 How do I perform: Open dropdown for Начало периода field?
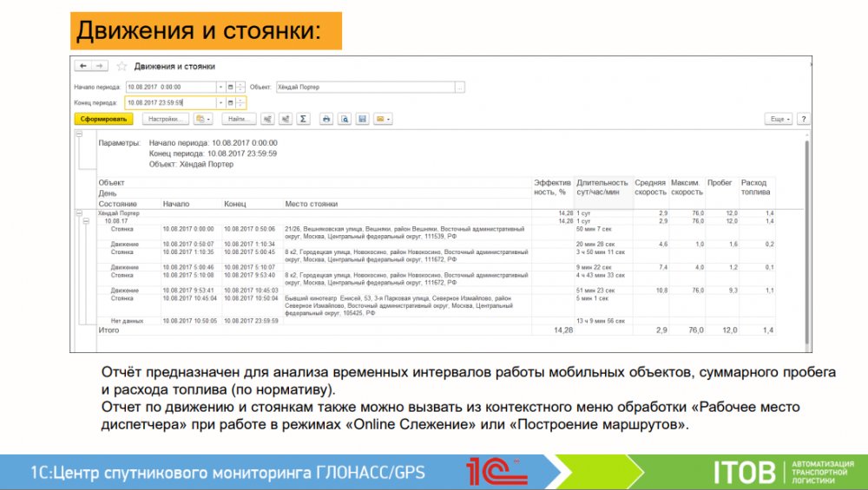pyautogui.click(x=220, y=88)
